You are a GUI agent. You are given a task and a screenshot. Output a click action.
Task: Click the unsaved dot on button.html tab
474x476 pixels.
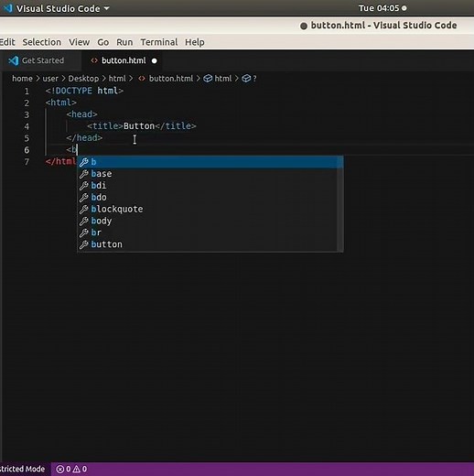pyautogui.click(x=155, y=61)
